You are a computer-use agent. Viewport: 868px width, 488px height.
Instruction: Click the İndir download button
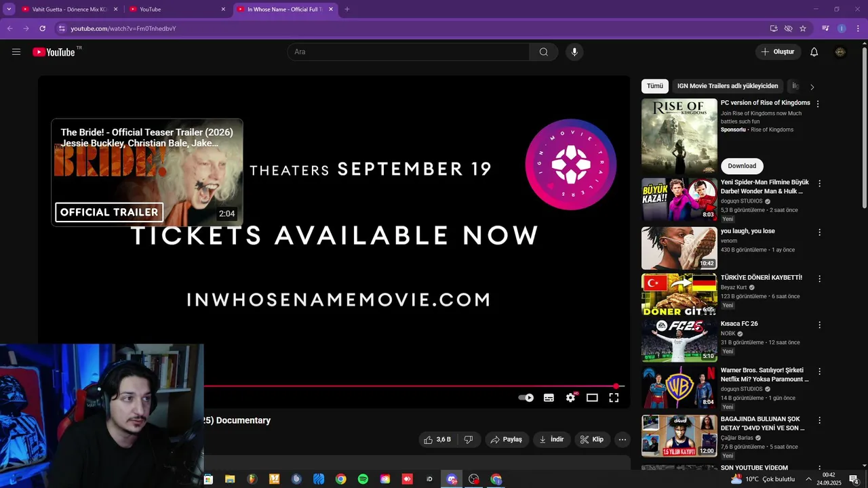[552, 440]
